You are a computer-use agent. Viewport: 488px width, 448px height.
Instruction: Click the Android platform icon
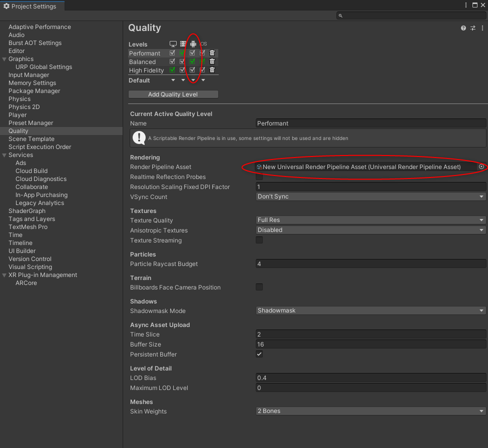(193, 44)
